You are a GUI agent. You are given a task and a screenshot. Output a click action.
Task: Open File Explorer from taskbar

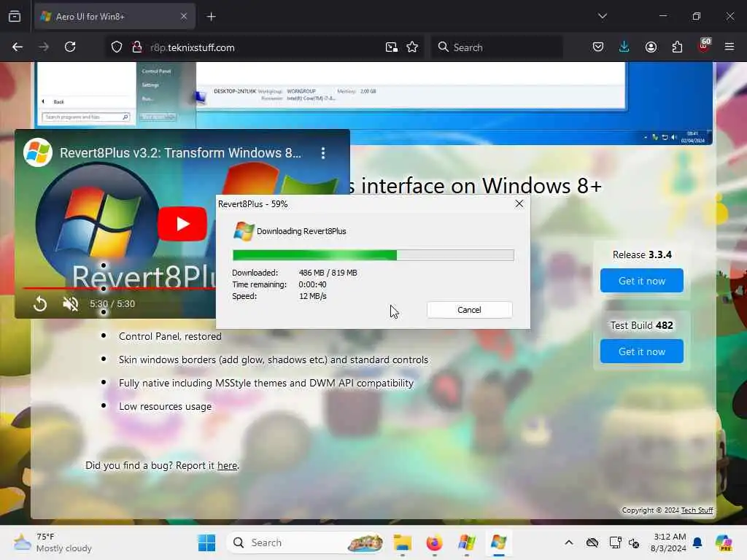tap(403, 542)
